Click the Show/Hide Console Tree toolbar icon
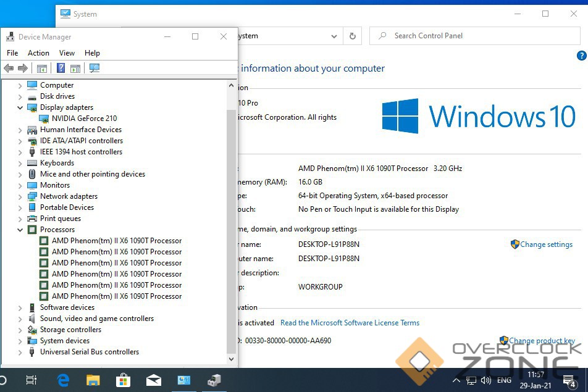 pyautogui.click(x=42, y=68)
